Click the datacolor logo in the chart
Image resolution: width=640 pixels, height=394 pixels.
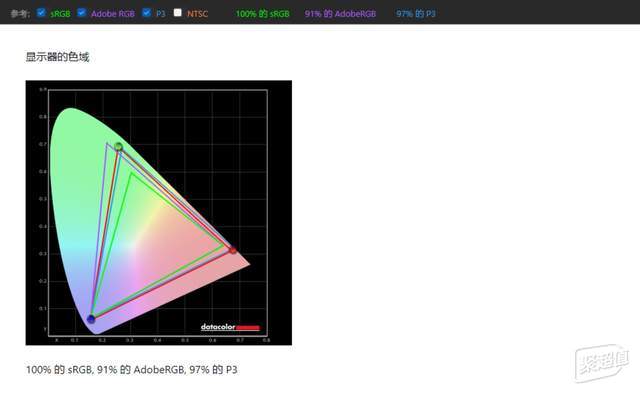tap(230, 327)
